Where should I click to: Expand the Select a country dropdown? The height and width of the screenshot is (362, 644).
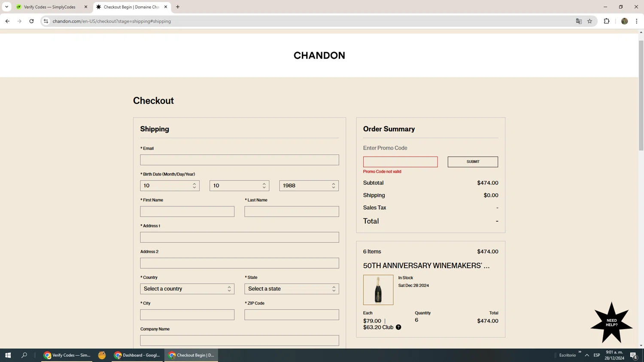pyautogui.click(x=187, y=289)
